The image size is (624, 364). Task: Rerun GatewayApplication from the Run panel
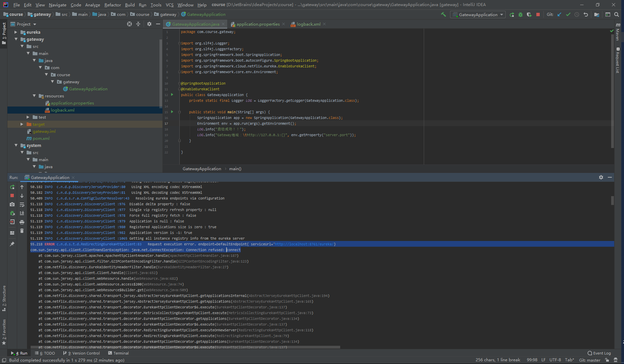pyautogui.click(x=12, y=187)
